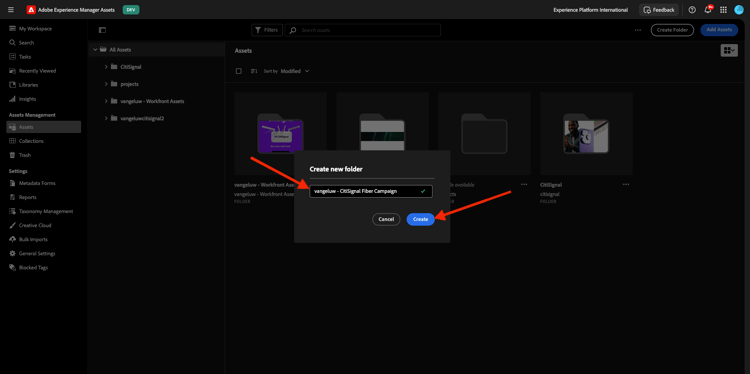Viewport: 750px width, 374px height.
Task: Open the user profile avatar
Action: pos(739,10)
